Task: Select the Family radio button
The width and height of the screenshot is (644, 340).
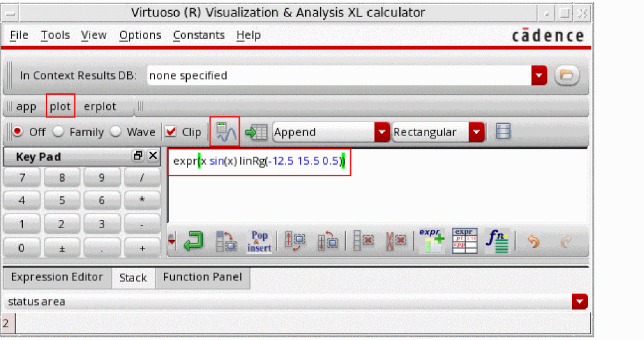Action: point(58,132)
